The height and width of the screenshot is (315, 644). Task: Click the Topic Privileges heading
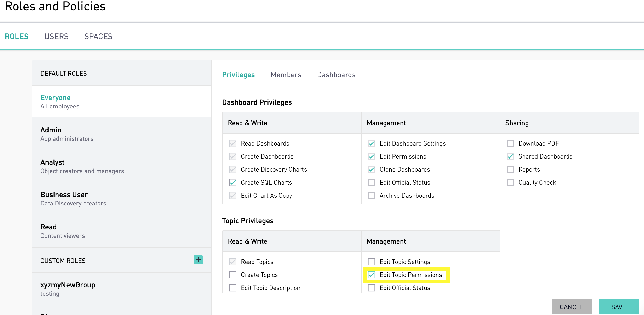[248, 221]
